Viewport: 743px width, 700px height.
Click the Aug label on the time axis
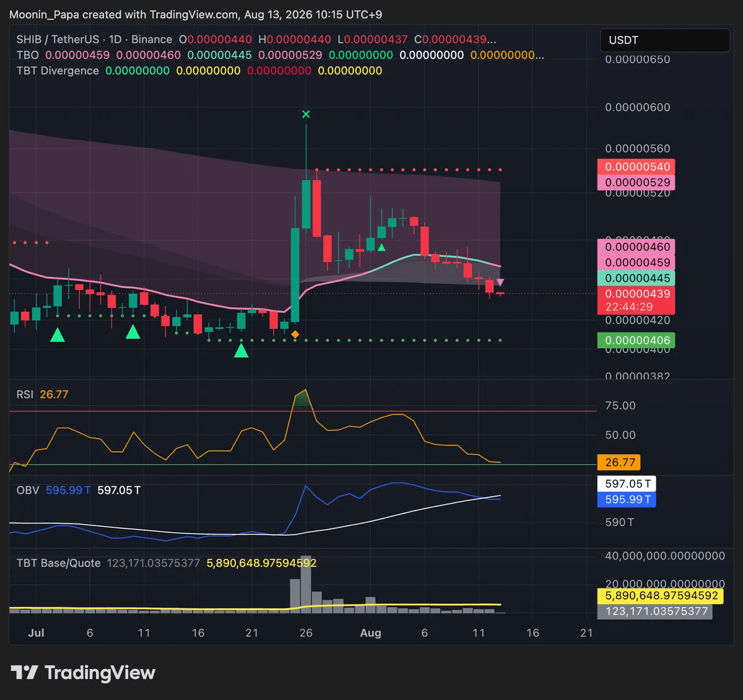(371, 633)
